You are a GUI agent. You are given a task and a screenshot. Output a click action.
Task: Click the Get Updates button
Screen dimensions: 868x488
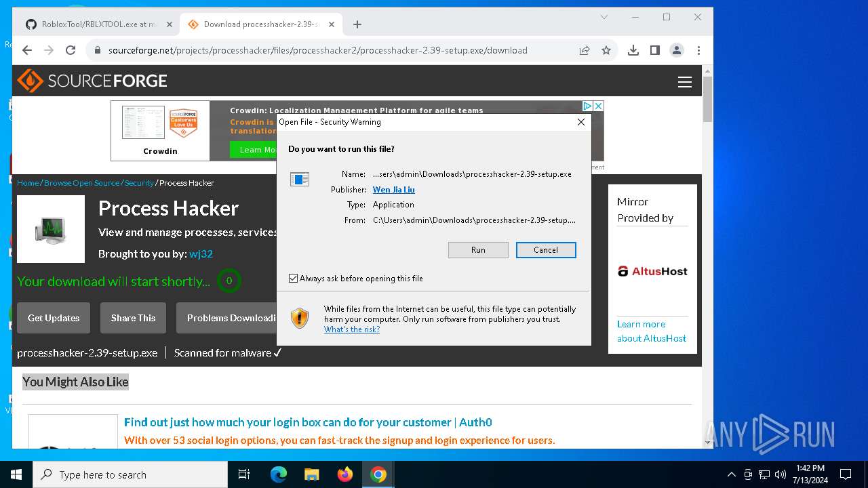point(54,318)
